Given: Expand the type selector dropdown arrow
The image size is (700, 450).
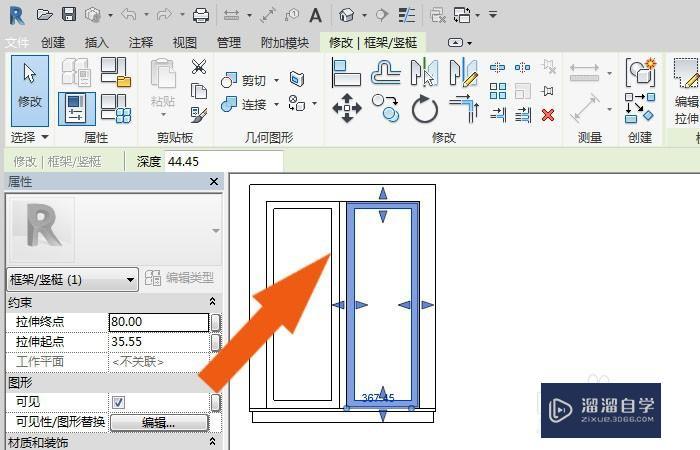Looking at the screenshot, I should click(x=216, y=231).
